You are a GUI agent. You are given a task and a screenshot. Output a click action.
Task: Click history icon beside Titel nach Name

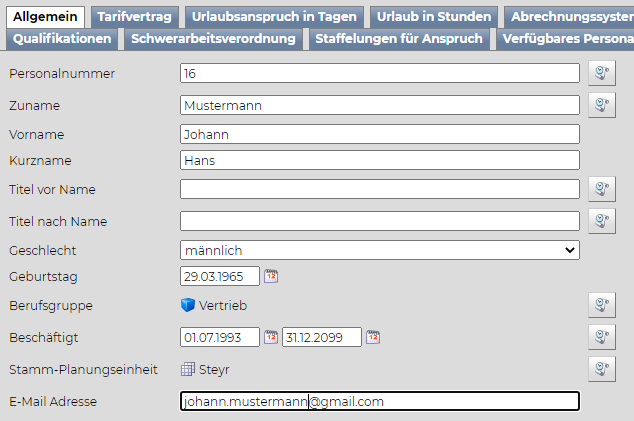pos(601,221)
